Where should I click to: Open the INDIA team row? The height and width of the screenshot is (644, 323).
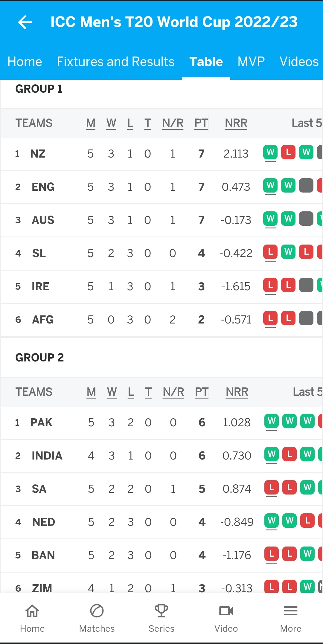click(x=161, y=456)
